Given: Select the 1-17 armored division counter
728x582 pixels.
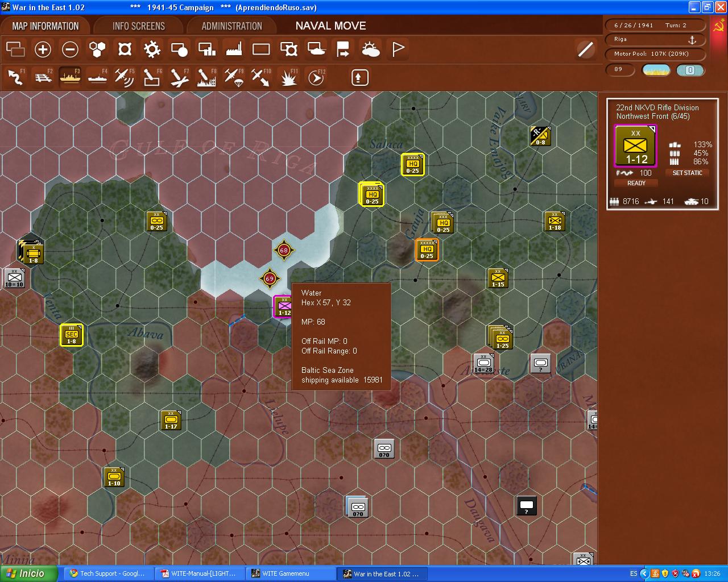Looking at the screenshot, I should 171,420.
